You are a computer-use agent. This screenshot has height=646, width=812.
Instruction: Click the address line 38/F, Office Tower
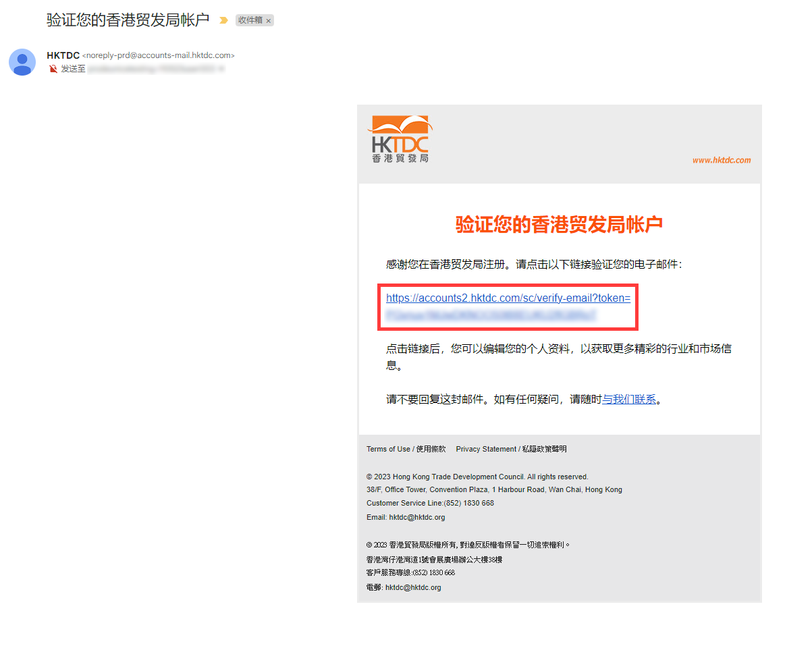(494, 489)
